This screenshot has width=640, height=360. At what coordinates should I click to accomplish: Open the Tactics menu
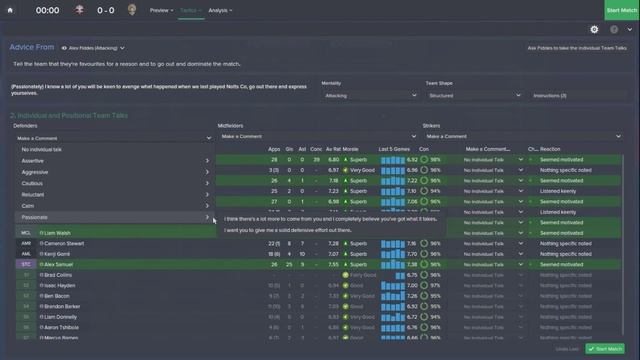pyautogui.click(x=191, y=10)
